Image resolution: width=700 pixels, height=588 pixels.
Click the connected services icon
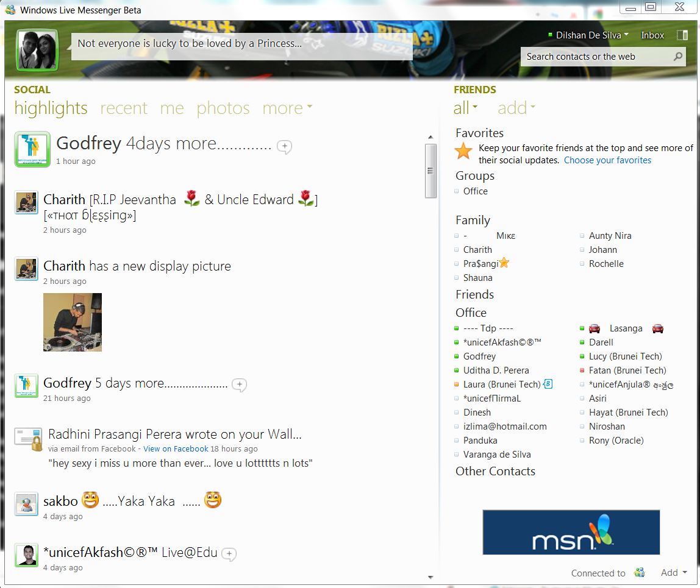click(x=639, y=572)
